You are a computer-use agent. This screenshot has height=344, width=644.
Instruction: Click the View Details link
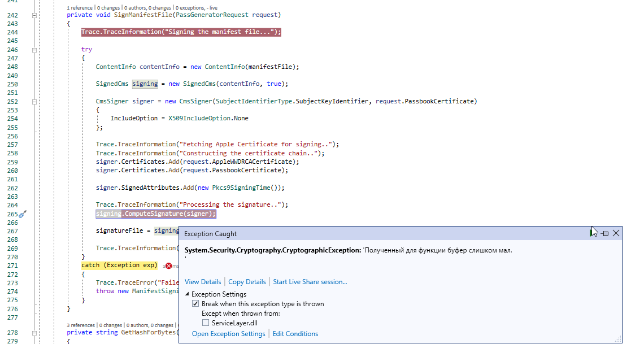pyautogui.click(x=202, y=281)
